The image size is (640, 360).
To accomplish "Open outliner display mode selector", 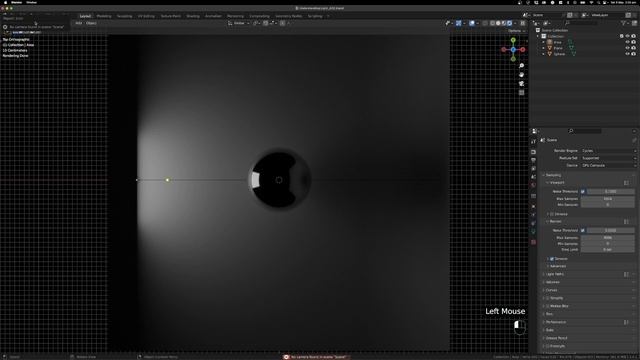I will (x=547, y=23).
